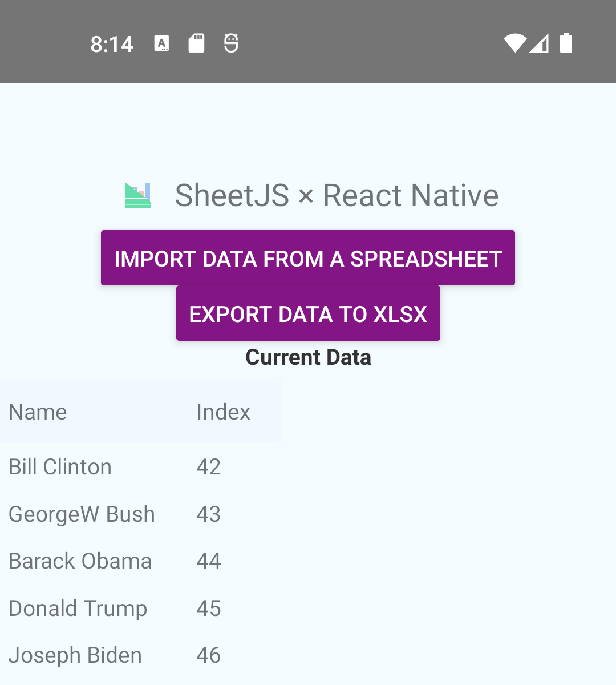Tap the battery status icon

click(565, 43)
